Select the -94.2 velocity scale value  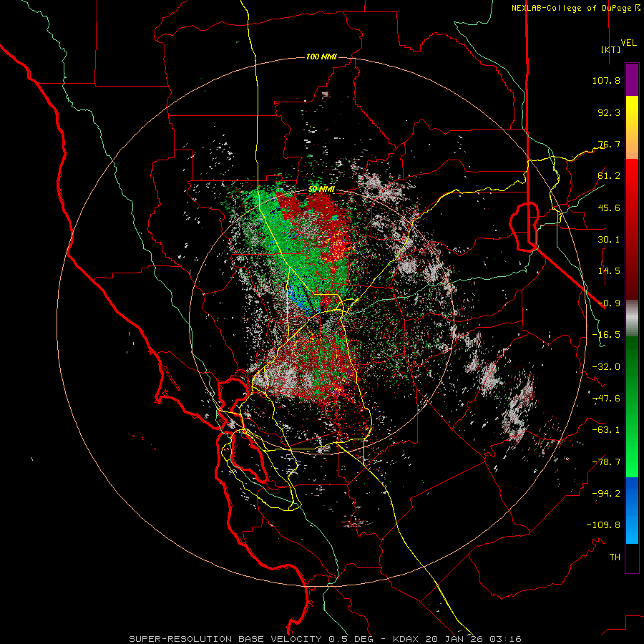[x=606, y=494]
